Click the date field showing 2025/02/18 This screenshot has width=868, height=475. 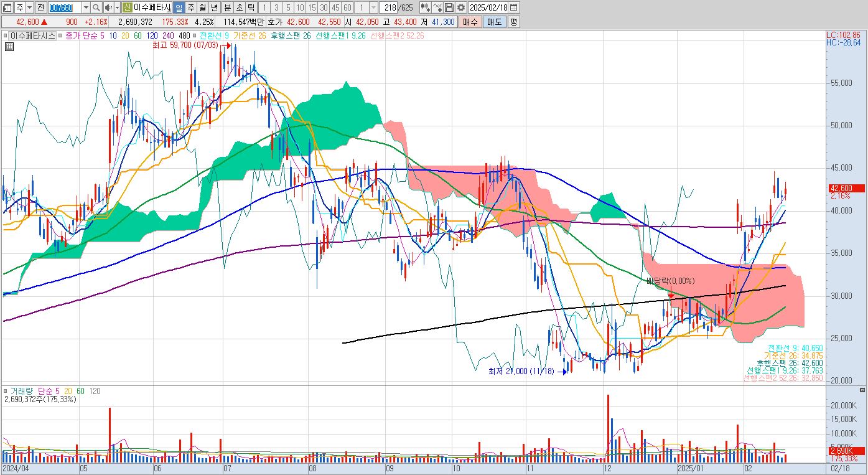pos(488,7)
